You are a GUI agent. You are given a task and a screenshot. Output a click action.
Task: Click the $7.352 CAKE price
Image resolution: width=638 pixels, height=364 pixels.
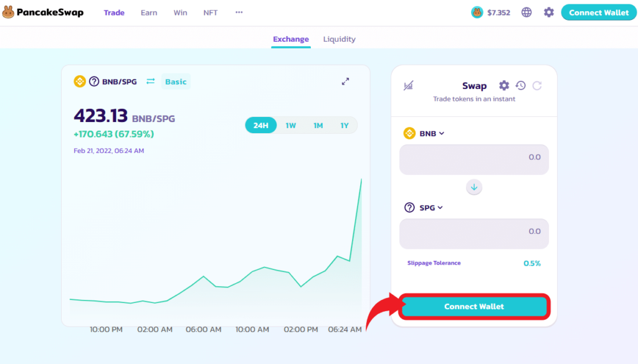tap(498, 12)
